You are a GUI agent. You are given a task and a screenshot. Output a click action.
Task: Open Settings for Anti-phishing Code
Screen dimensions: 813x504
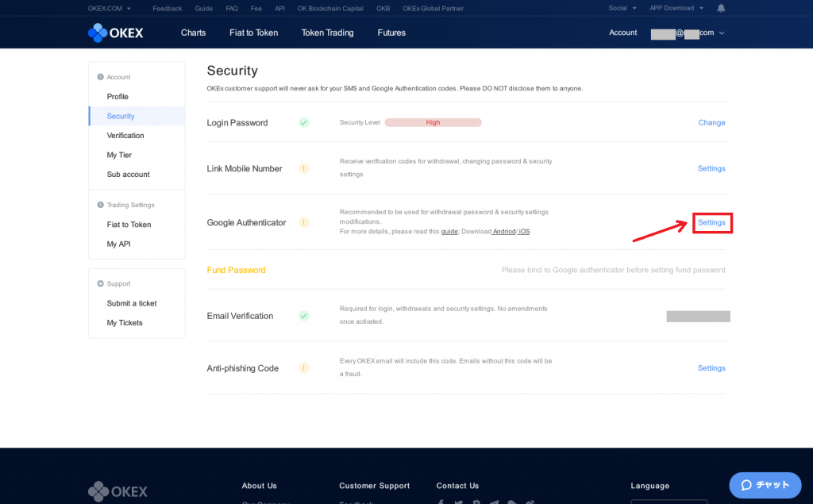pos(711,368)
